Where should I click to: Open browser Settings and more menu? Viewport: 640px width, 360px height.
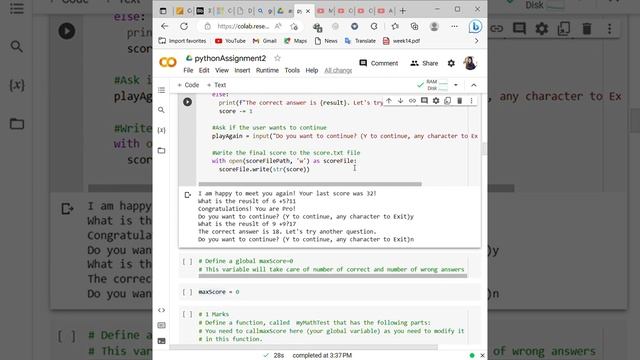point(454,26)
